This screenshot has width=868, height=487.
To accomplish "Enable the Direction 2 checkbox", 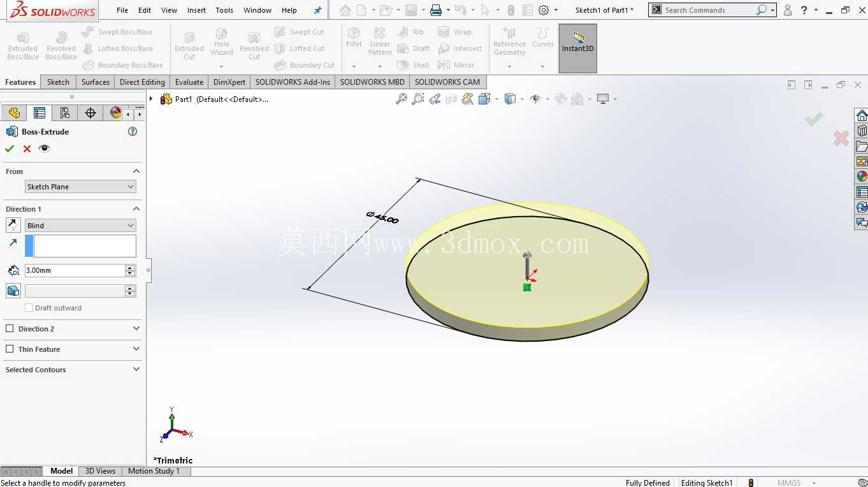I will (10, 329).
